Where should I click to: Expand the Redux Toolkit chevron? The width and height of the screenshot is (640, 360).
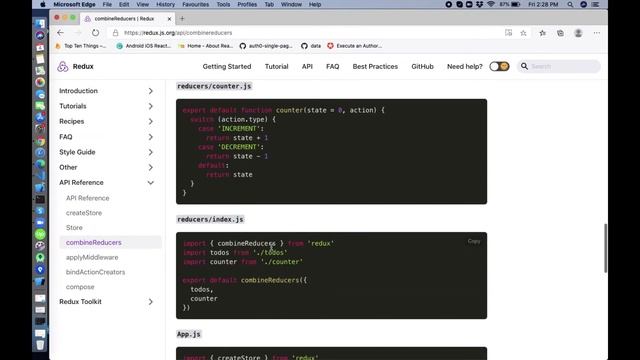tap(151, 302)
